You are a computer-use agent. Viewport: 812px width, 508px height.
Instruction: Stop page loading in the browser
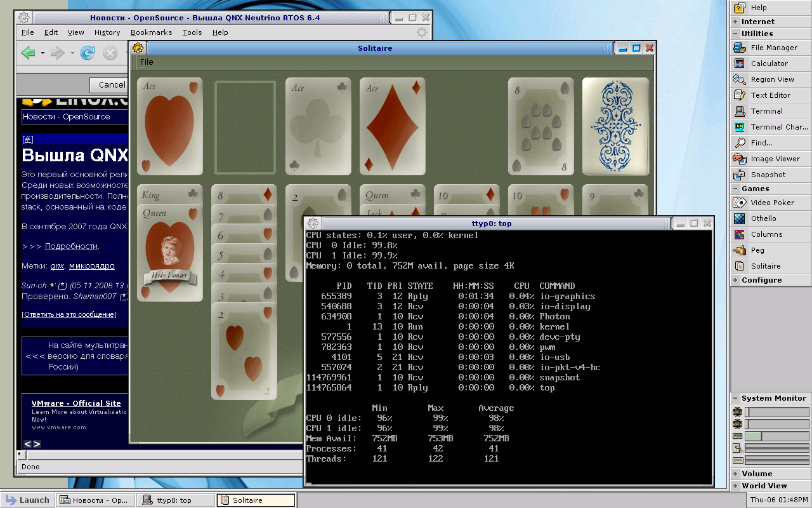pos(110,53)
